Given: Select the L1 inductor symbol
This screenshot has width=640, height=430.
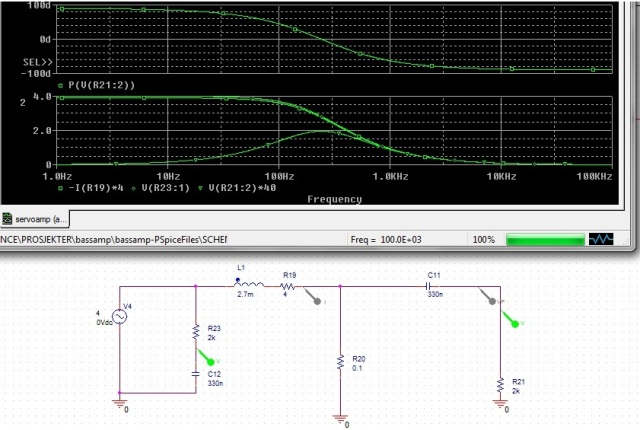Looking at the screenshot, I should point(249,284).
